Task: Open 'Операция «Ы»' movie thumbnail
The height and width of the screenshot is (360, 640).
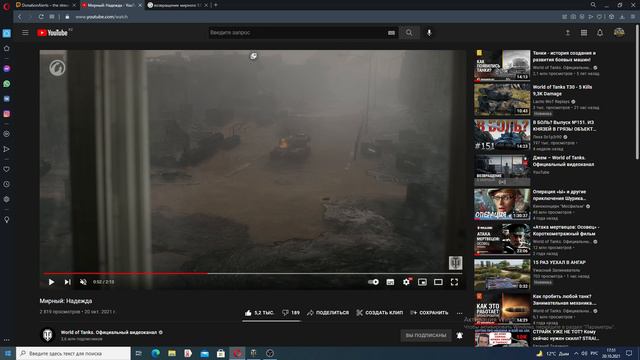Action: 502,204
